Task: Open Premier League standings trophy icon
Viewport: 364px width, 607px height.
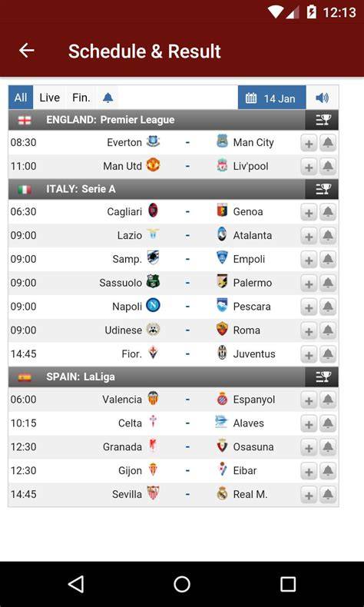Action: click(x=322, y=120)
